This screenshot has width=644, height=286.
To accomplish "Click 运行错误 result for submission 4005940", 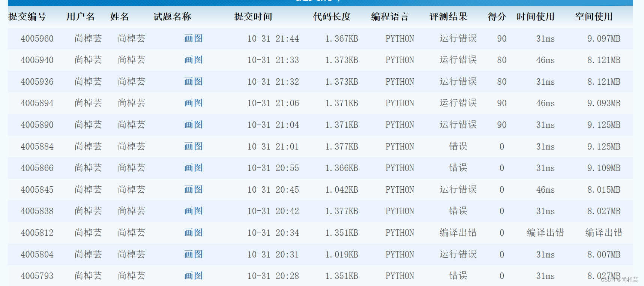I will [x=458, y=60].
